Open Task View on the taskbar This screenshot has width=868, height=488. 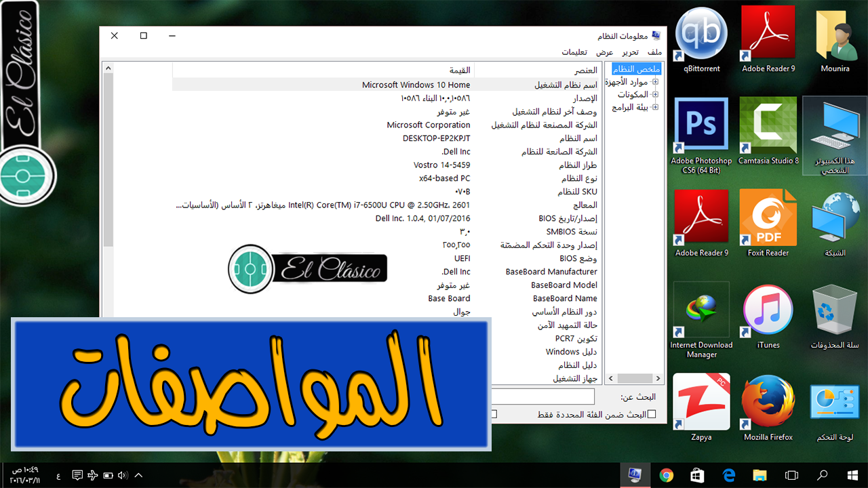[791, 476]
